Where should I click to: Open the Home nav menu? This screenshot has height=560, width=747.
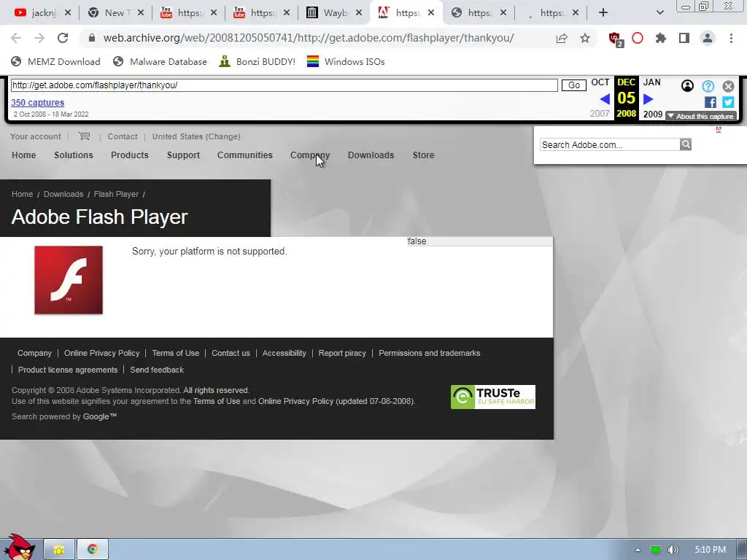click(24, 155)
